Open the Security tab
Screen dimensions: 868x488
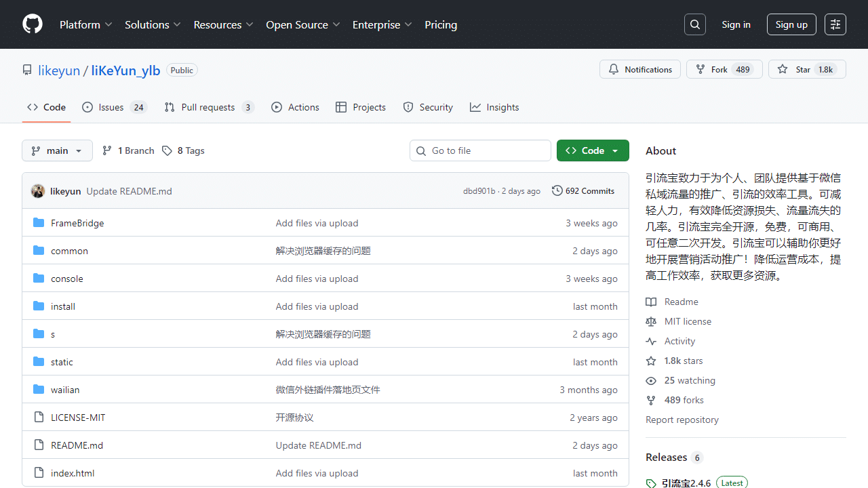(428, 107)
